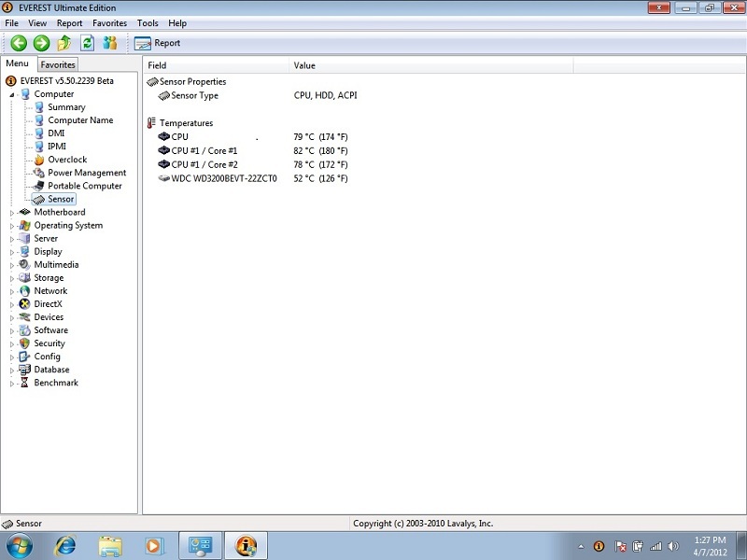The width and height of the screenshot is (747, 560).
Task: Select the Overclock flame icon
Action: tap(39, 160)
